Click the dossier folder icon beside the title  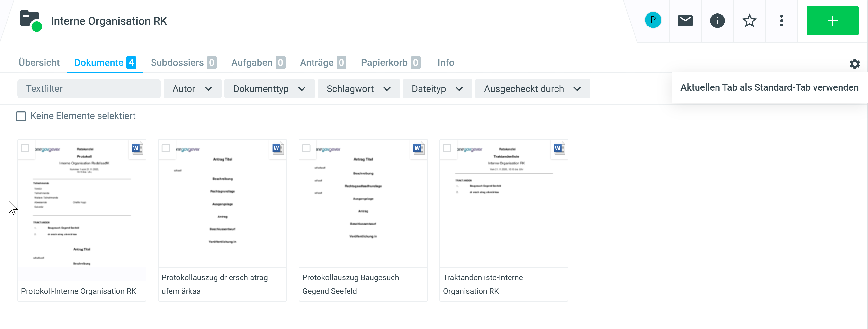click(30, 21)
